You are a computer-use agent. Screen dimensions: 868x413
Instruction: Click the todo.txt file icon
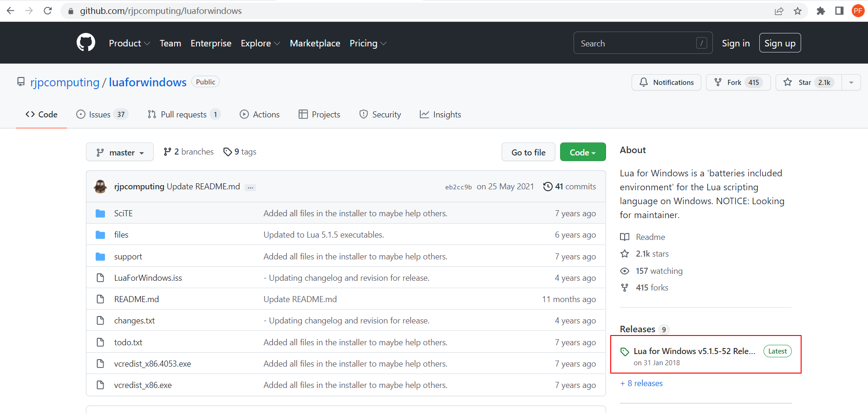pos(100,342)
